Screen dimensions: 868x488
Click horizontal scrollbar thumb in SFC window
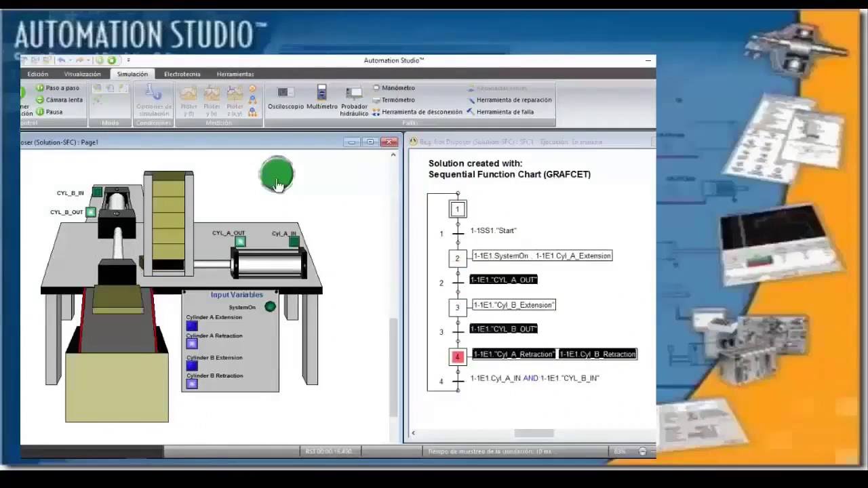tap(534, 433)
